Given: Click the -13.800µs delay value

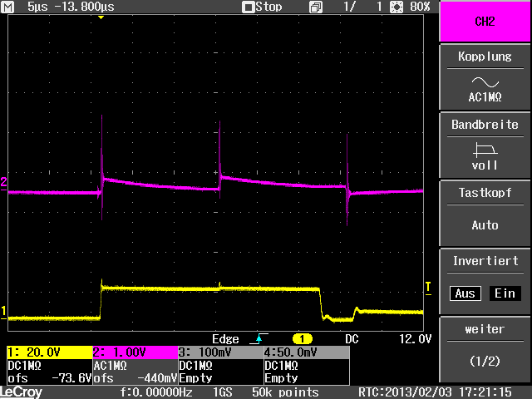Looking at the screenshot, I should (x=85, y=7).
